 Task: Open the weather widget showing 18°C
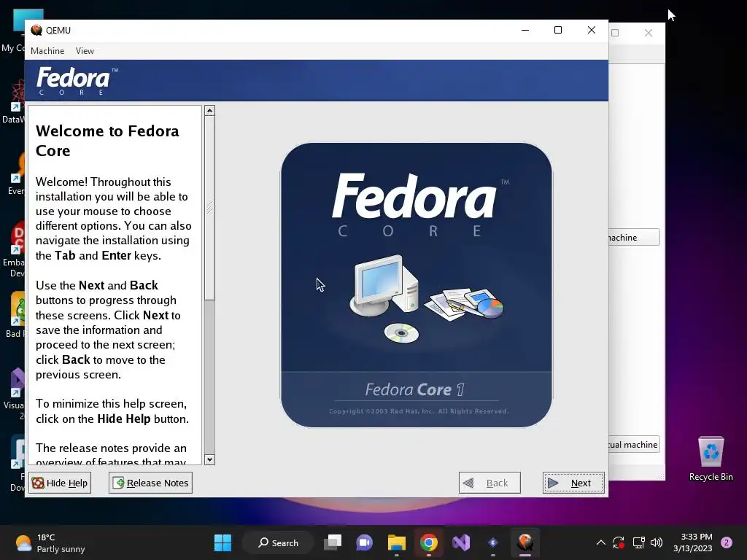(50, 542)
